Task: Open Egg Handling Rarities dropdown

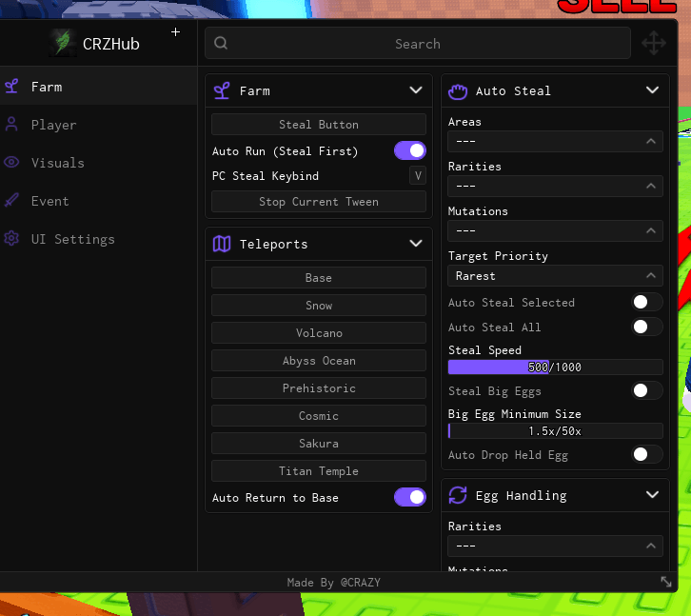Action: (555, 546)
